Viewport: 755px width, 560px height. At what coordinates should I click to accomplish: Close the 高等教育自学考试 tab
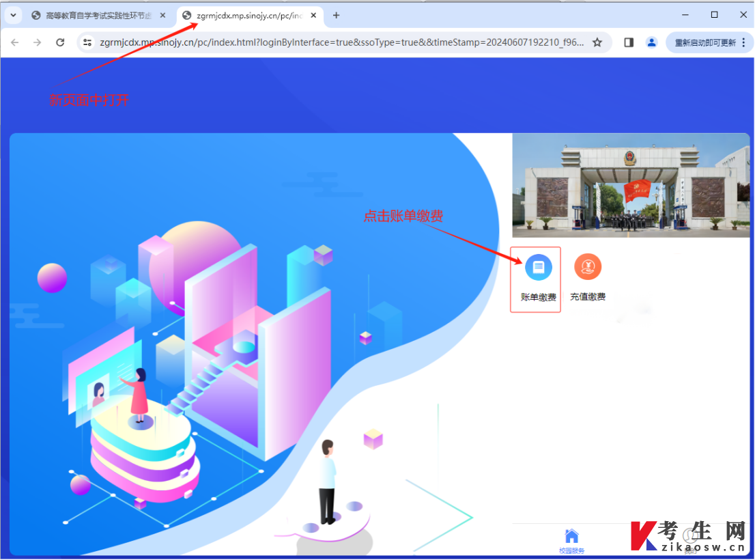pos(162,16)
